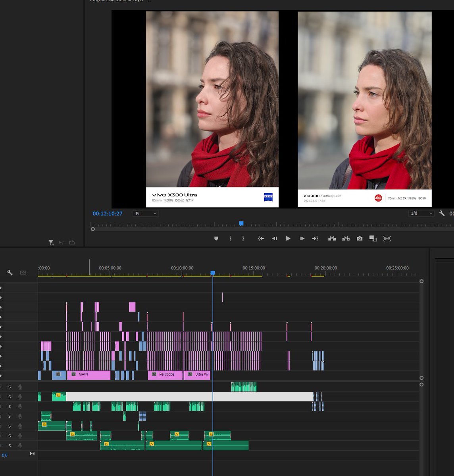Image resolution: width=454 pixels, height=476 pixels.
Task: Click the 00:12:10:27 playhead timecode
Action: click(x=108, y=213)
